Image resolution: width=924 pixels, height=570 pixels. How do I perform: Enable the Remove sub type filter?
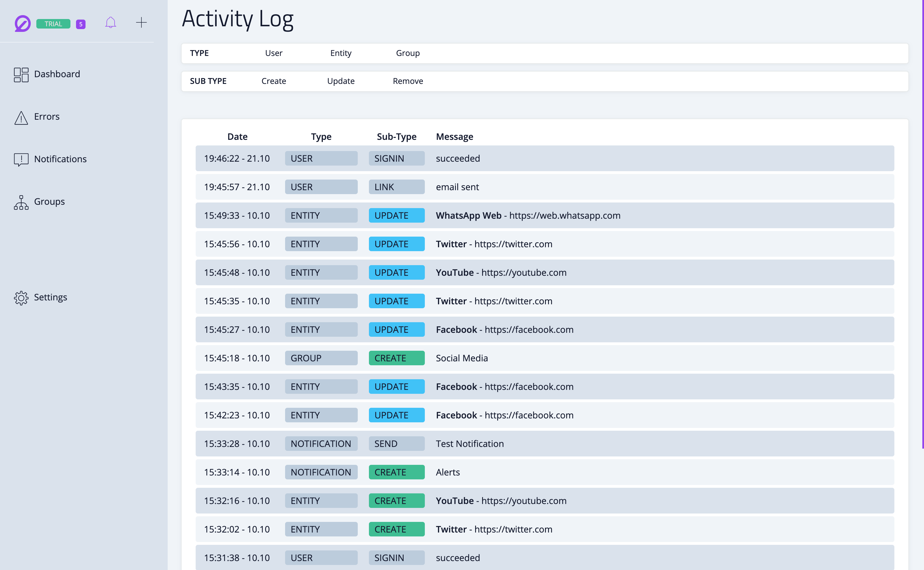tap(407, 81)
